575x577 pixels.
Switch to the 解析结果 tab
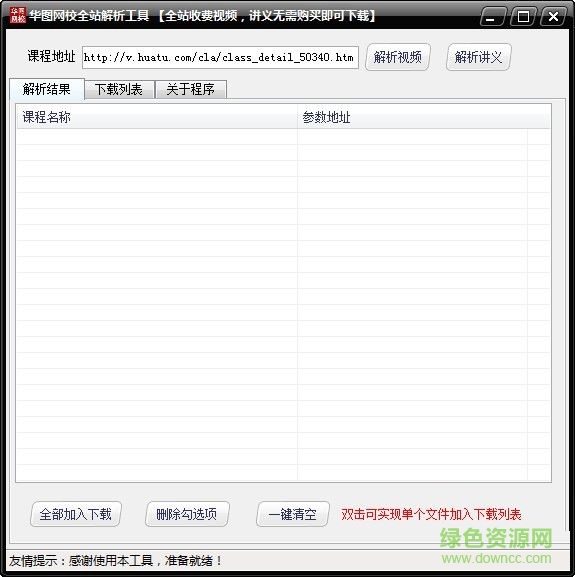[47, 89]
